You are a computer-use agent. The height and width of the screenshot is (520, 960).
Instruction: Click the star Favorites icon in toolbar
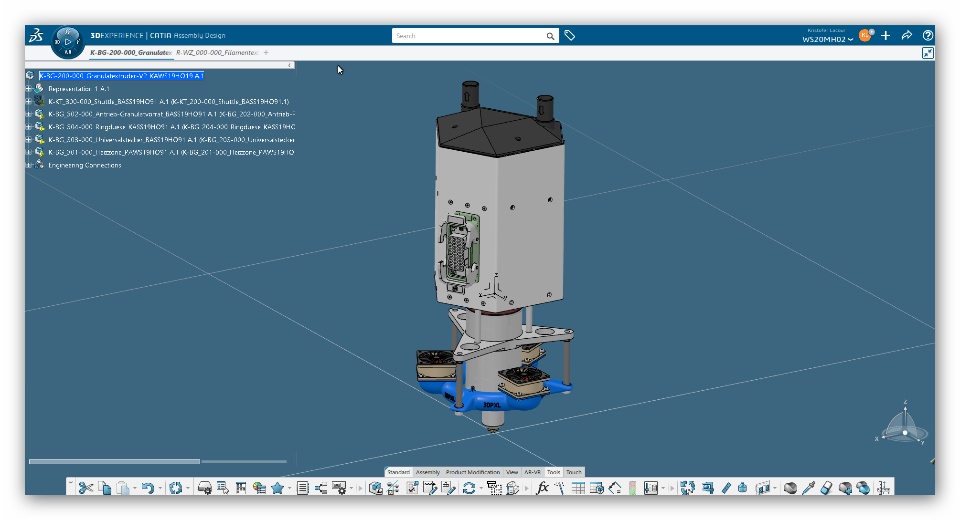tap(277, 488)
